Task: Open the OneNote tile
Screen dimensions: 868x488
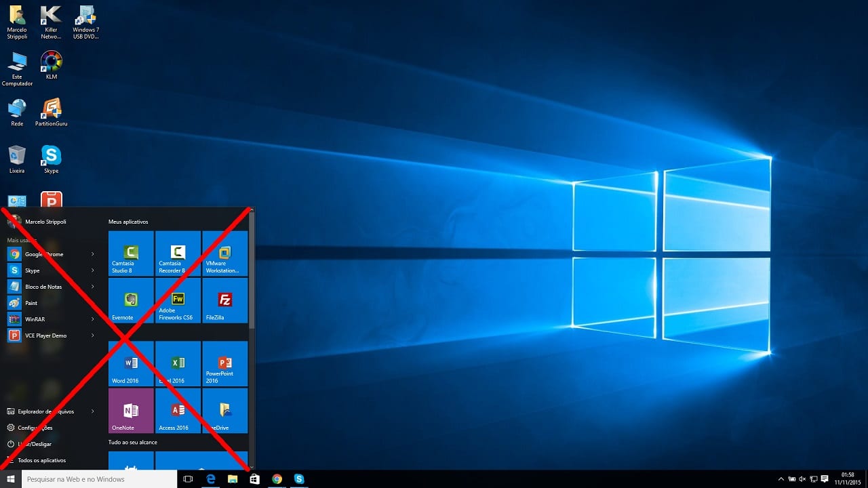Action: pyautogui.click(x=130, y=411)
